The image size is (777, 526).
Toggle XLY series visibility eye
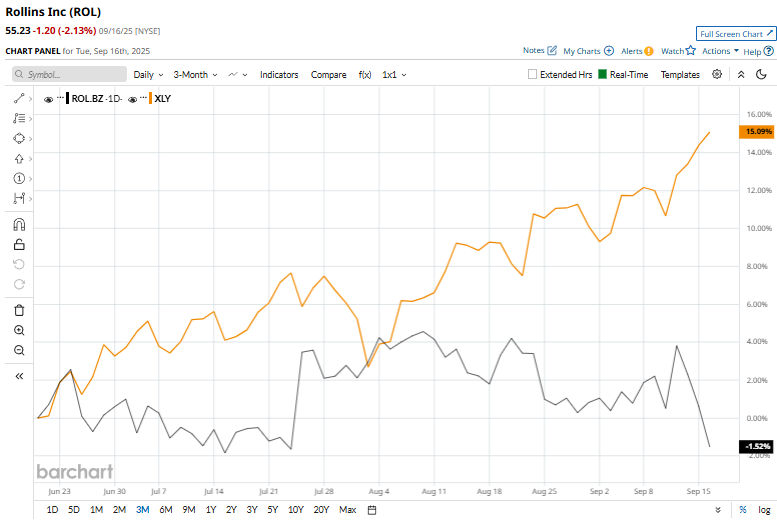click(x=132, y=99)
